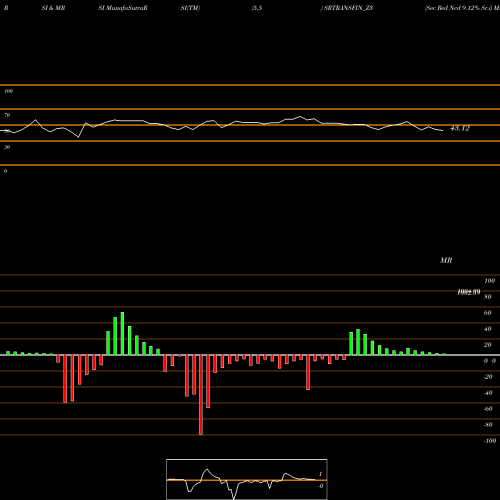Click the MR axis label '-20'
Viewport: 500px width, 500px height.
(488, 377)
